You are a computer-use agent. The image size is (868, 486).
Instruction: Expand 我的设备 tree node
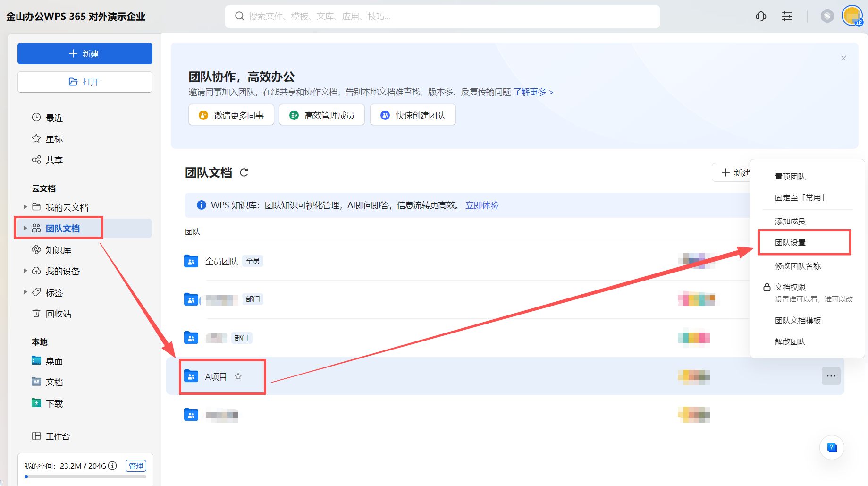[25, 271]
